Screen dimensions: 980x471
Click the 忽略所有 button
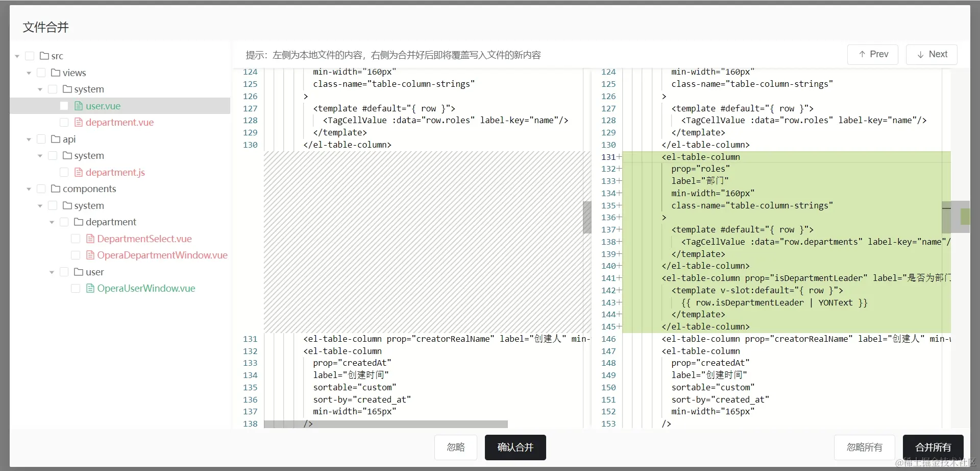[x=865, y=448]
